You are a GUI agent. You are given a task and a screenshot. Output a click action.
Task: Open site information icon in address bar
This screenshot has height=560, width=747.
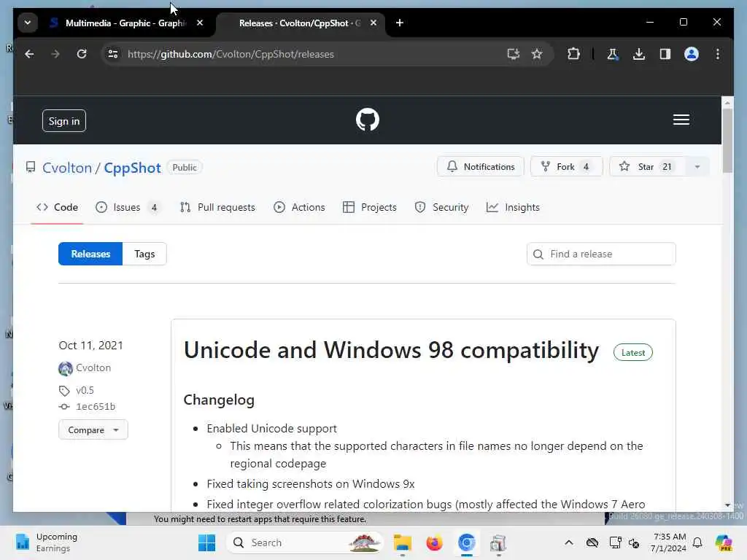pyautogui.click(x=113, y=54)
